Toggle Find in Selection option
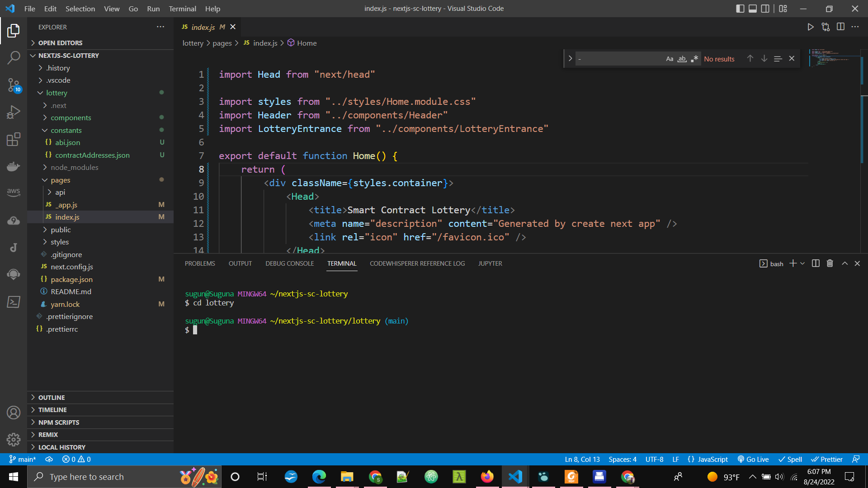Image resolution: width=868 pixels, height=488 pixels. coord(778,59)
